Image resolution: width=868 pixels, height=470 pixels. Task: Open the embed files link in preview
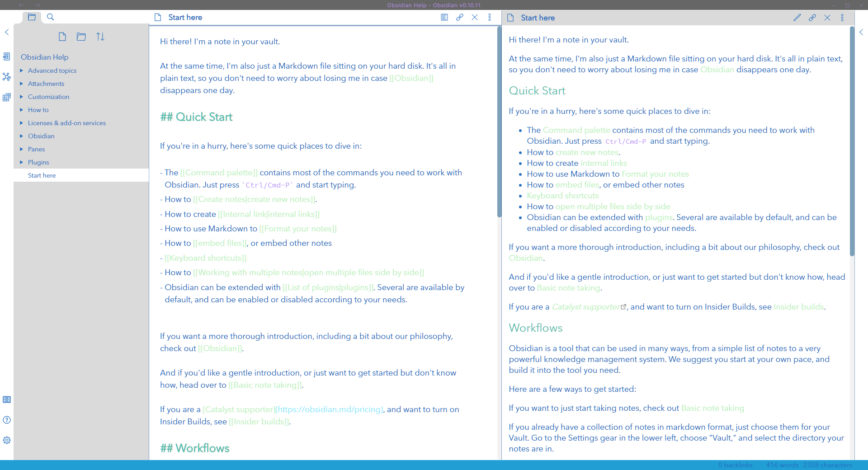577,185
